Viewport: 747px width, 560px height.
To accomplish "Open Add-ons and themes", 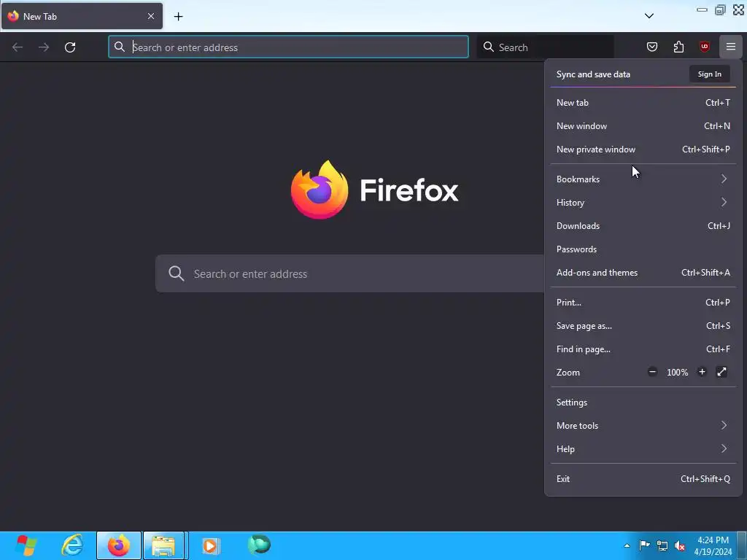I will 643,273.
